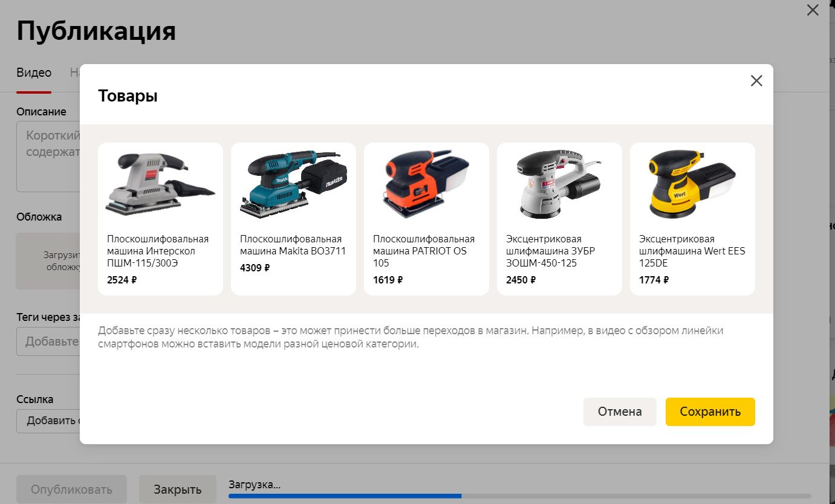Click the cover upload area under Обложка
The height and width of the screenshot is (504, 835).
point(48,261)
